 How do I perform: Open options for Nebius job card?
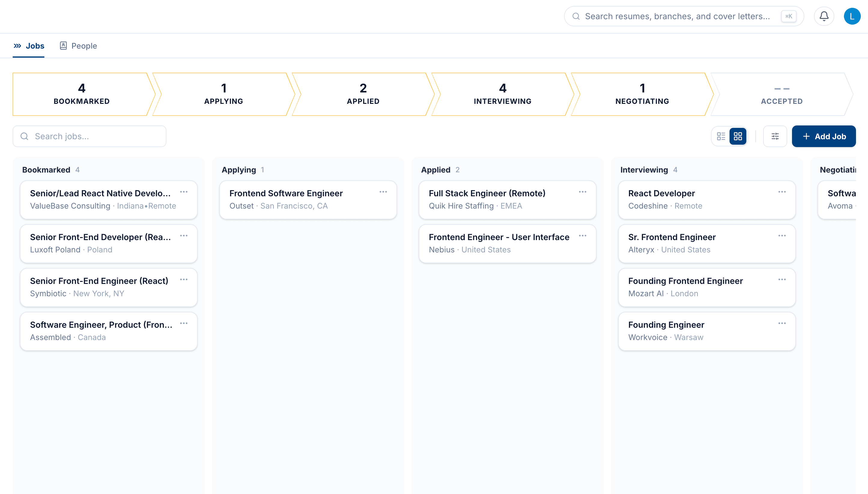pos(582,236)
